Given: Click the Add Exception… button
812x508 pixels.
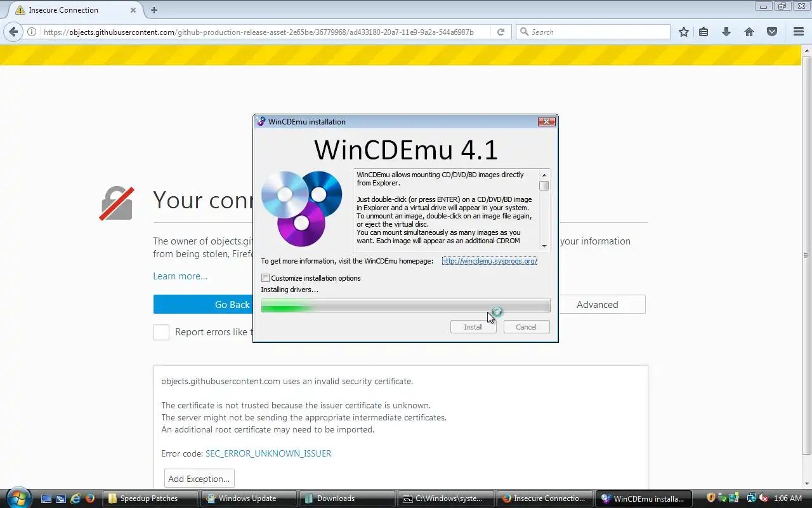Looking at the screenshot, I should (199, 479).
